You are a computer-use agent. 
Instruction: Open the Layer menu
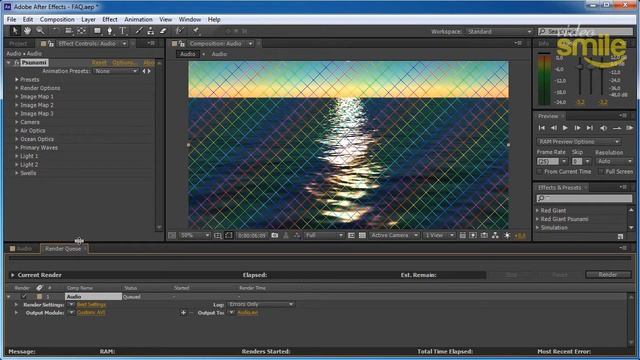tap(88, 19)
